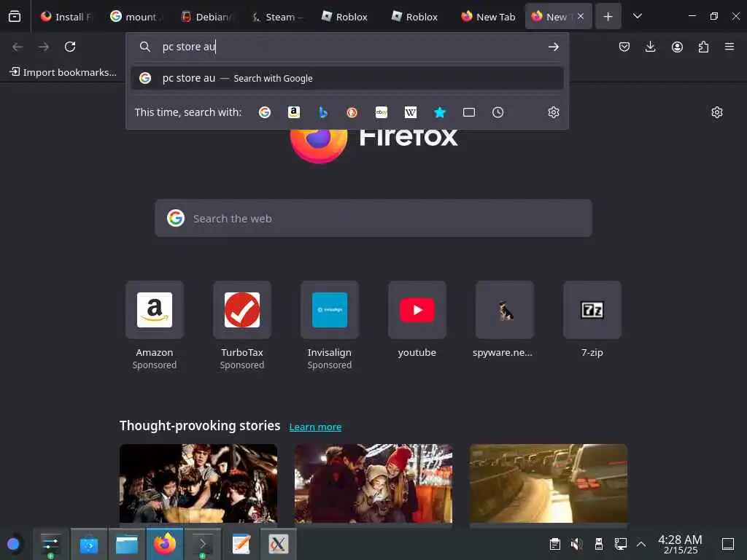This screenshot has height=560, width=747.
Task: Open the Firefox application menu
Action: 729,47
